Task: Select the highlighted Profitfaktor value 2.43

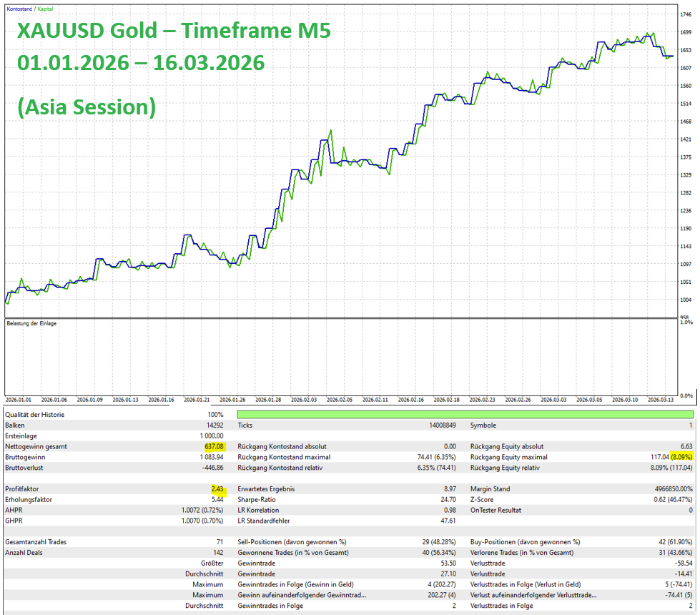Action: click(217, 489)
